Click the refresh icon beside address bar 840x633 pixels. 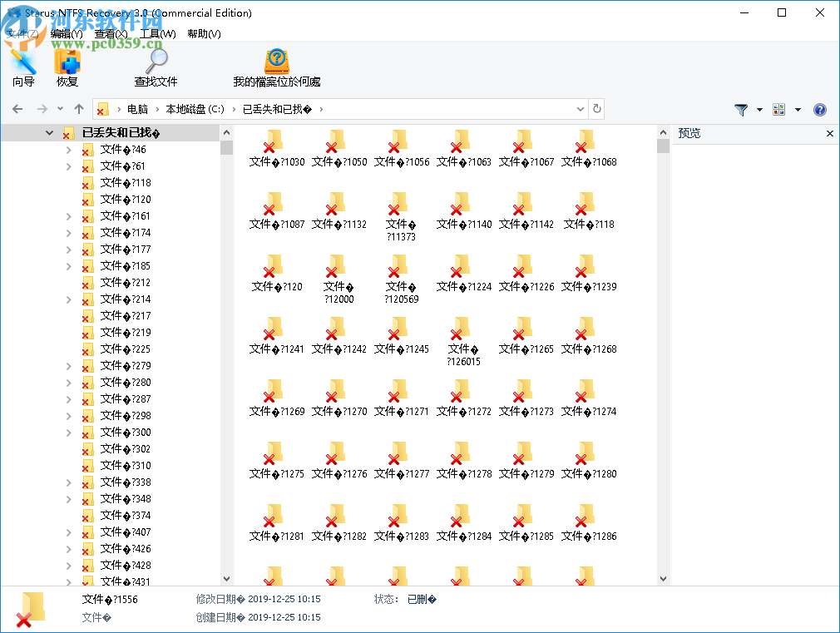tap(598, 109)
